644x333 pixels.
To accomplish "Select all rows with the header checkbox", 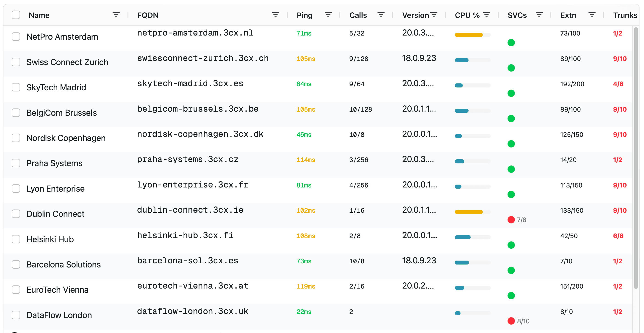I will pyautogui.click(x=16, y=15).
